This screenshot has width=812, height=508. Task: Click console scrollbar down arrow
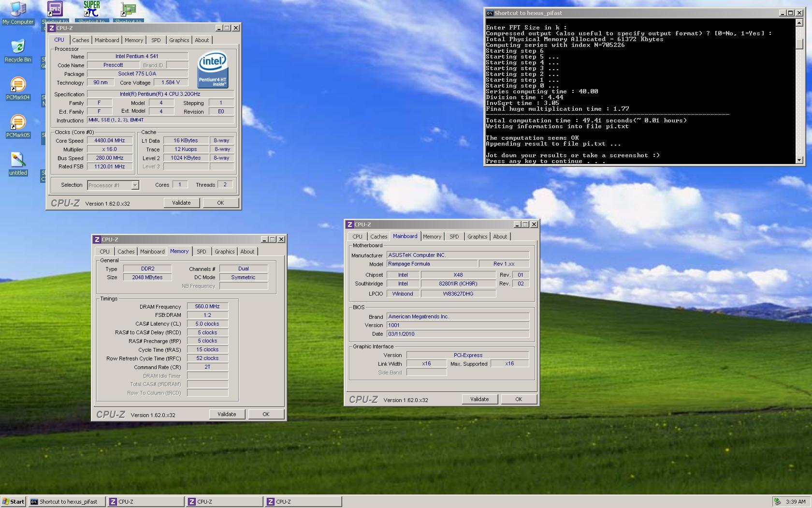coord(799,160)
